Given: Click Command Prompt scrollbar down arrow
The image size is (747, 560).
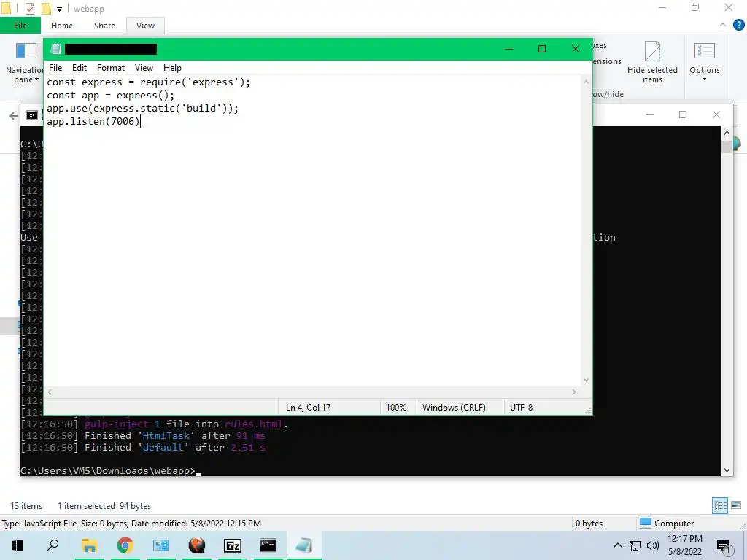Looking at the screenshot, I should click(727, 470).
